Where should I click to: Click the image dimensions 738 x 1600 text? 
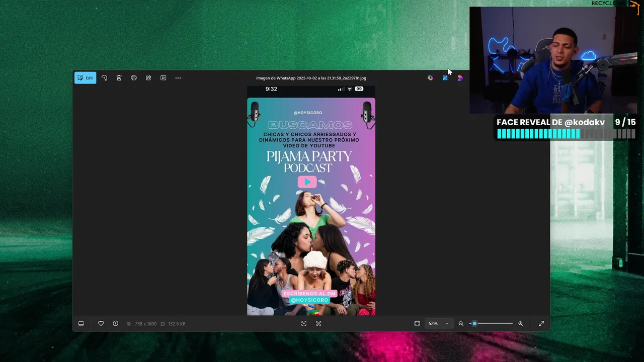click(x=145, y=324)
